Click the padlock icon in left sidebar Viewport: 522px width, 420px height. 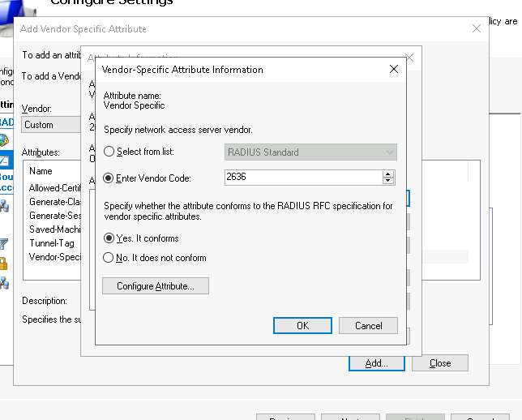(x=4, y=263)
